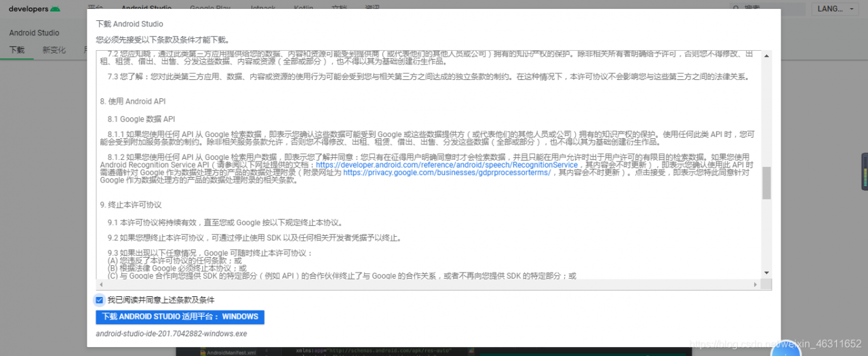This screenshot has width=868, height=356.
Task: Click the search field in the page header
Action: coord(766,9)
